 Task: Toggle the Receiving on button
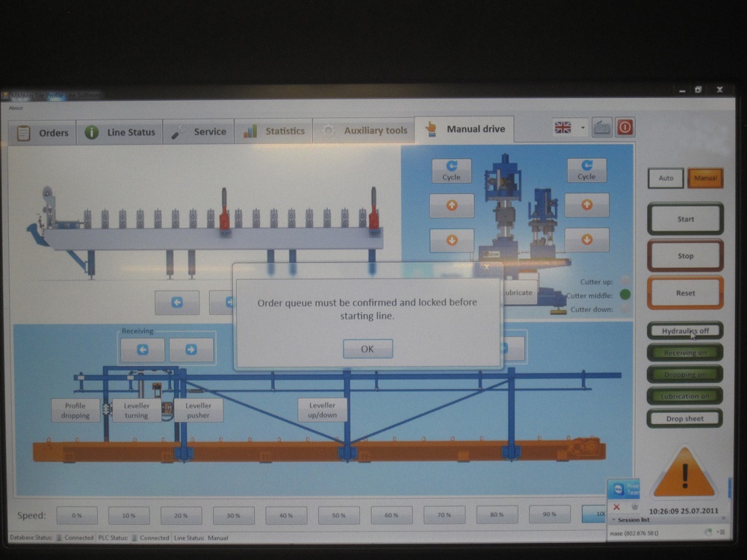coord(685,352)
